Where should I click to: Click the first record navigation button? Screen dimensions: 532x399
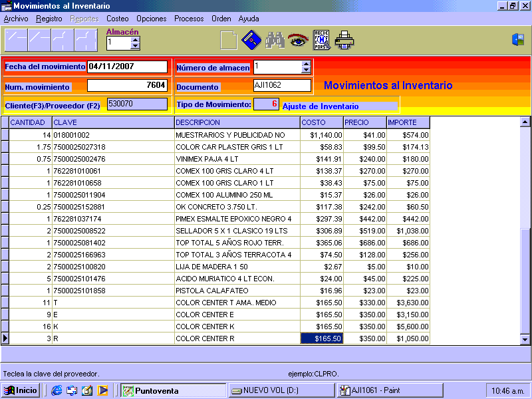[16, 41]
